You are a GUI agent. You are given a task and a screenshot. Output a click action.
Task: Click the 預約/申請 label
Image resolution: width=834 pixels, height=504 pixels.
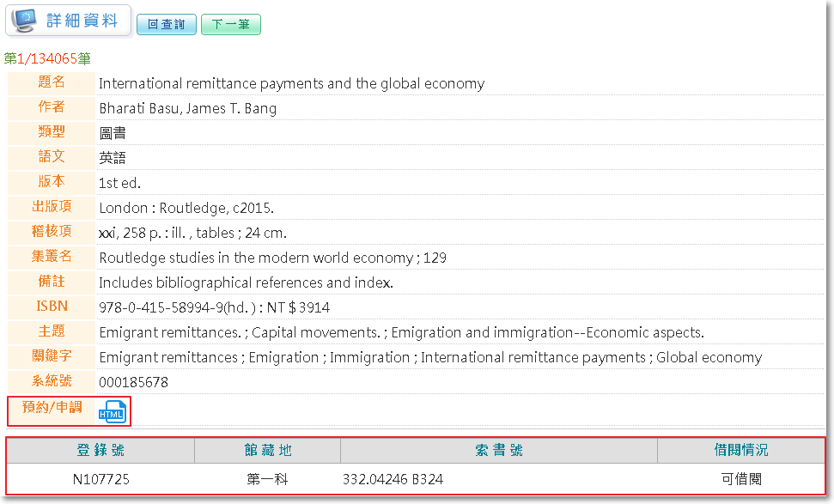coord(52,407)
